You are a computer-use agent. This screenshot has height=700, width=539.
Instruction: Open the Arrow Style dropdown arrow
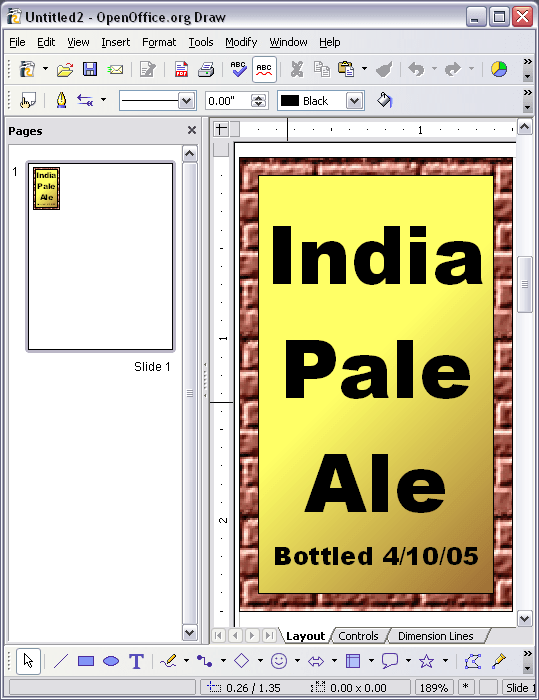[103, 100]
